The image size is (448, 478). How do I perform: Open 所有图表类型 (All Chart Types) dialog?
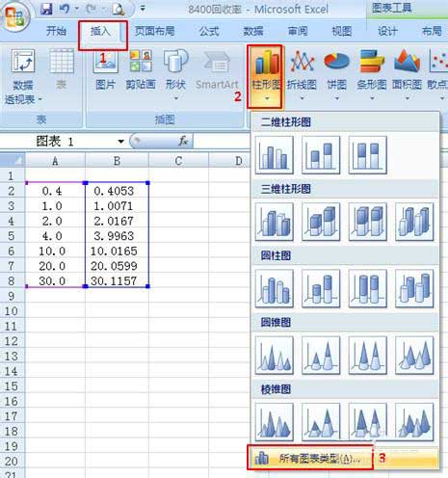point(345,458)
